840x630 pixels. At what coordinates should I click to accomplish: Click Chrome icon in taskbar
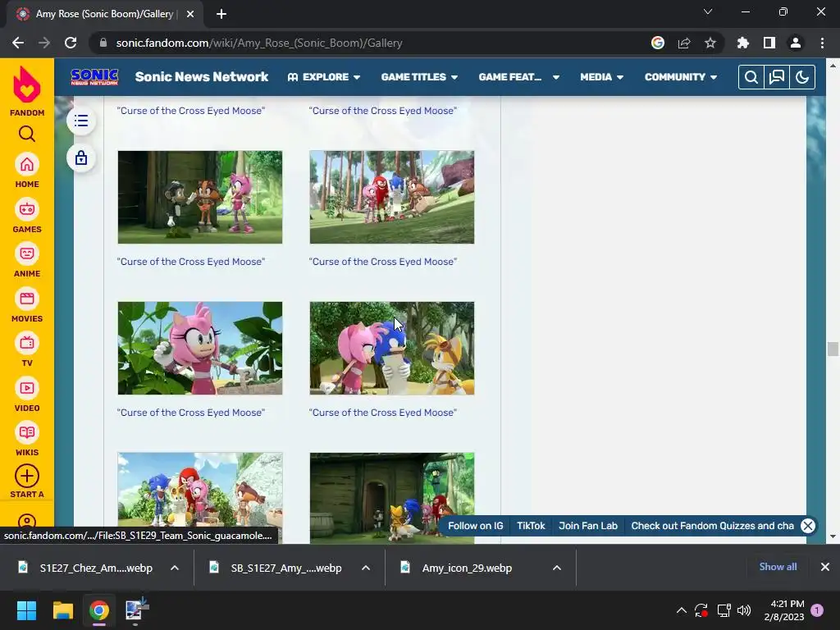(99, 610)
